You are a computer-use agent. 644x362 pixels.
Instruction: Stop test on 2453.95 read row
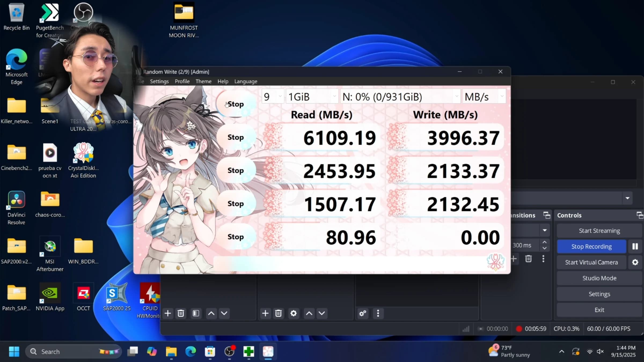coord(236,171)
